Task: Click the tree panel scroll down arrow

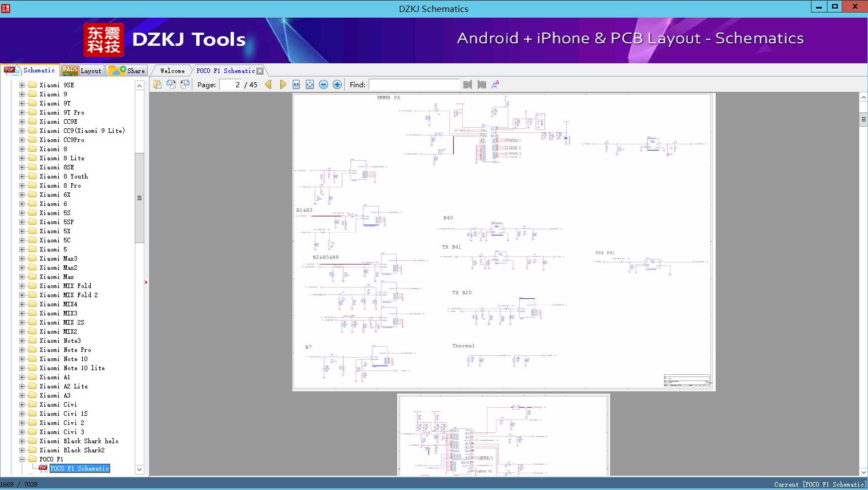Action: [x=139, y=469]
